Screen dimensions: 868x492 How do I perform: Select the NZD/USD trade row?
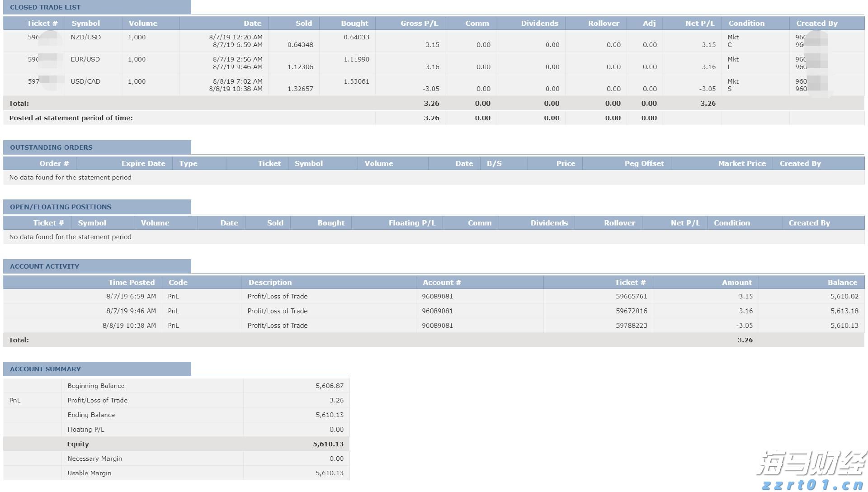coord(85,37)
